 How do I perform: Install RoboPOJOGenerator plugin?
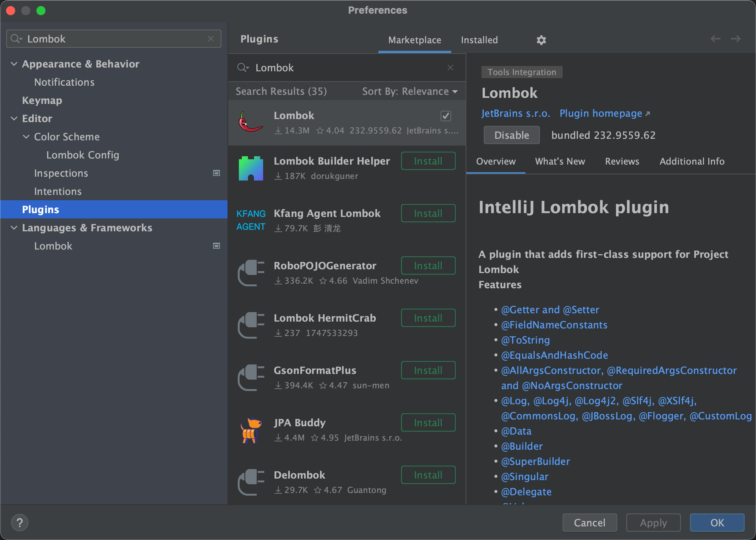(428, 265)
